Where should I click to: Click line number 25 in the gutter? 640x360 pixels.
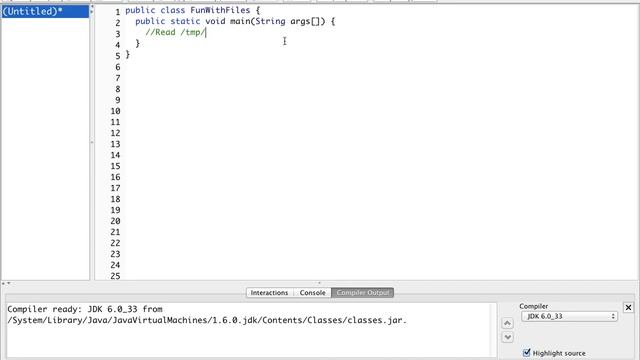(115, 276)
